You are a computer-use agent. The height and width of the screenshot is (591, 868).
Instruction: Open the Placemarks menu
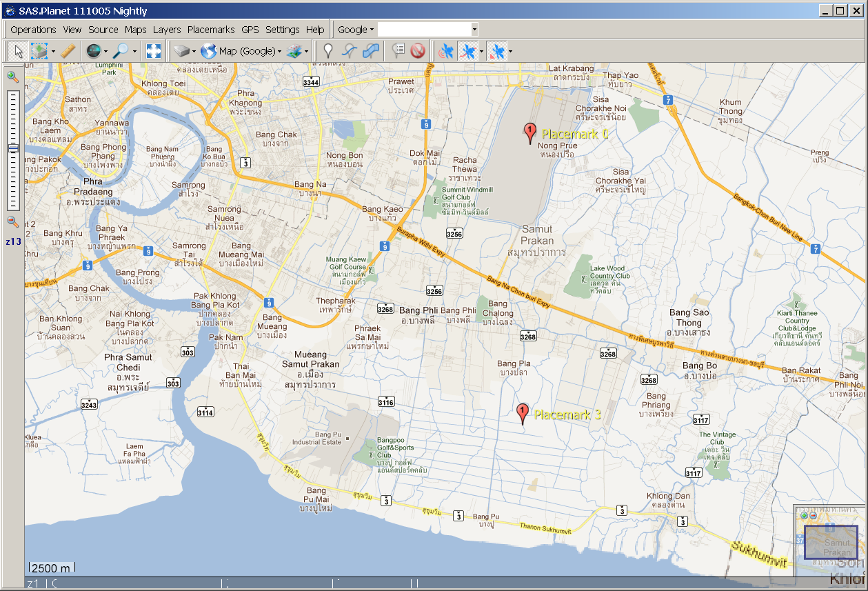(211, 30)
